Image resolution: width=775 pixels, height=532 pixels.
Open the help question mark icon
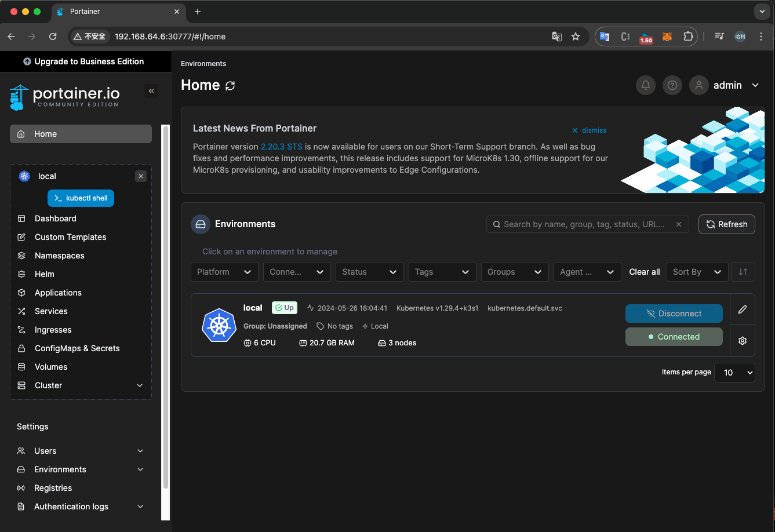(672, 85)
